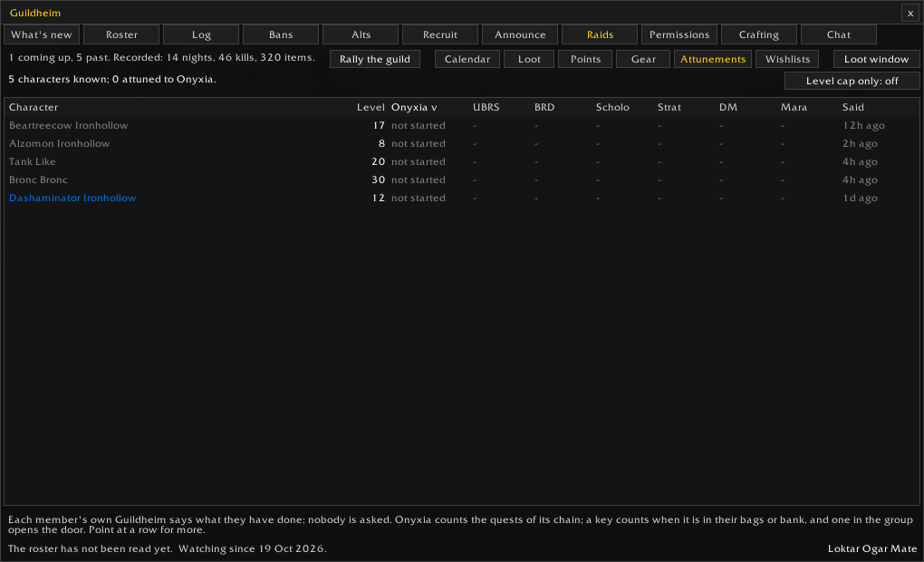Image resolution: width=924 pixels, height=562 pixels.
Task: Open the Permissions tab
Action: pos(679,34)
